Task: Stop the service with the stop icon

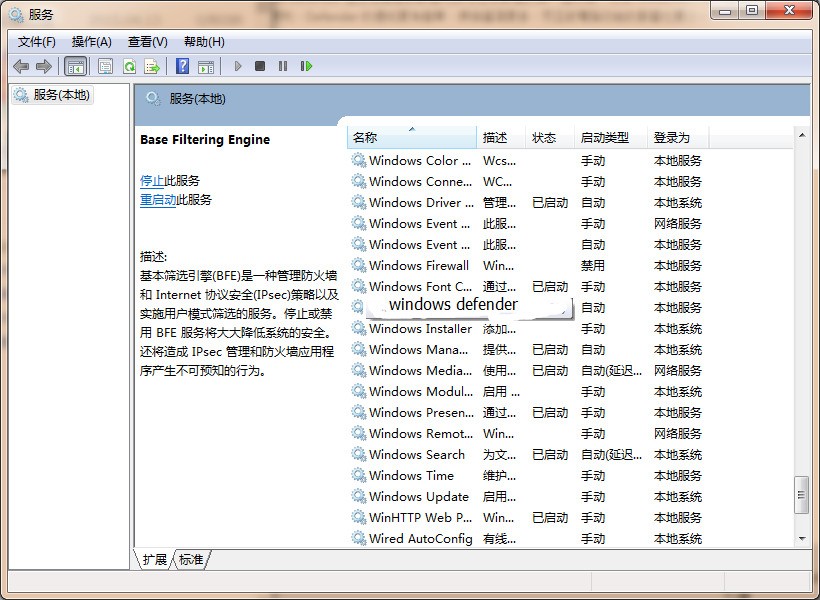Action: (x=260, y=66)
